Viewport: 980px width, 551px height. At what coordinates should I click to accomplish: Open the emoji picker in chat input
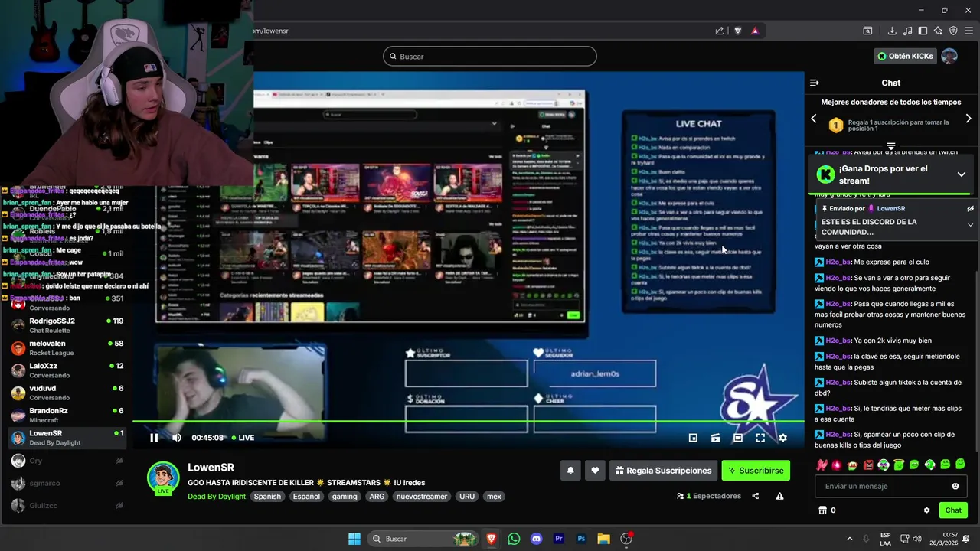pos(955,486)
